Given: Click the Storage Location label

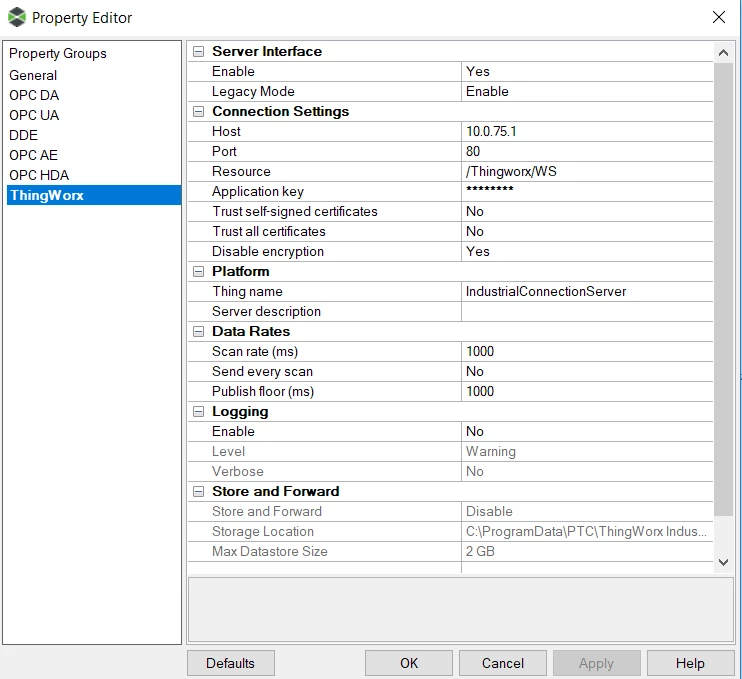Looking at the screenshot, I should [263, 531].
